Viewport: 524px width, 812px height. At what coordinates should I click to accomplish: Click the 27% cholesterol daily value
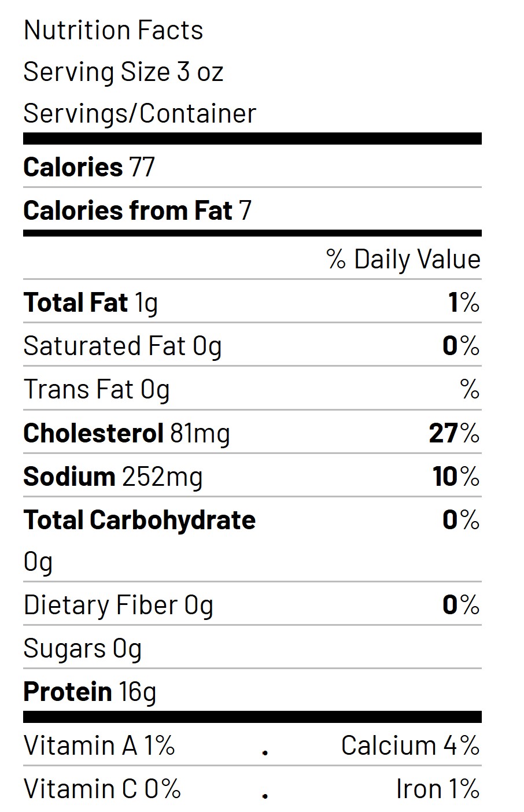tap(455, 433)
